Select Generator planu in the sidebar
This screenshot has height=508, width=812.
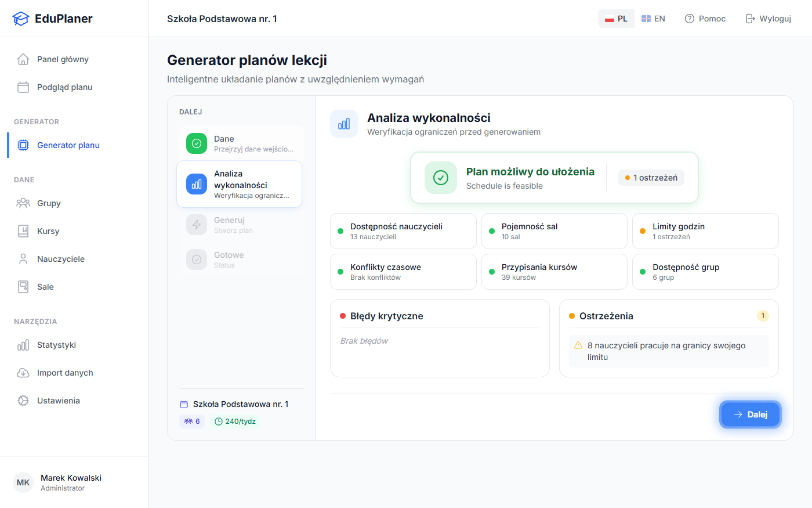pos(68,145)
